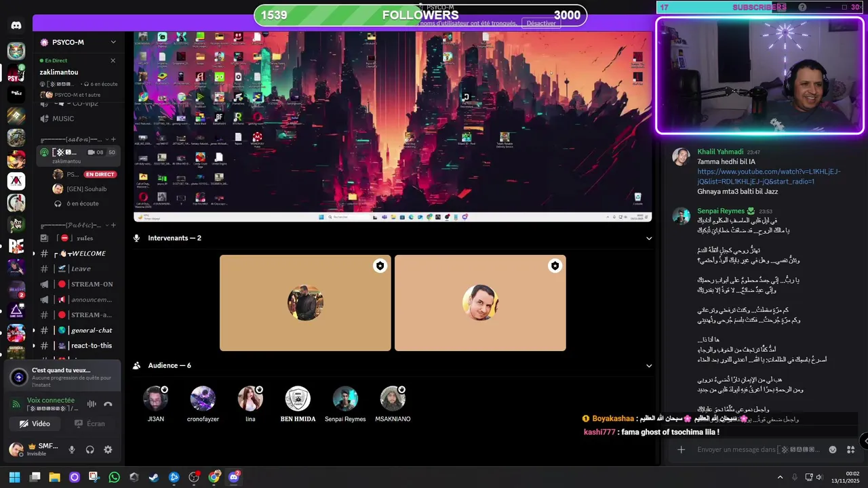Image resolution: width=868 pixels, height=488 pixels.
Task: Open the YouTube link in chat
Action: (769, 176)
